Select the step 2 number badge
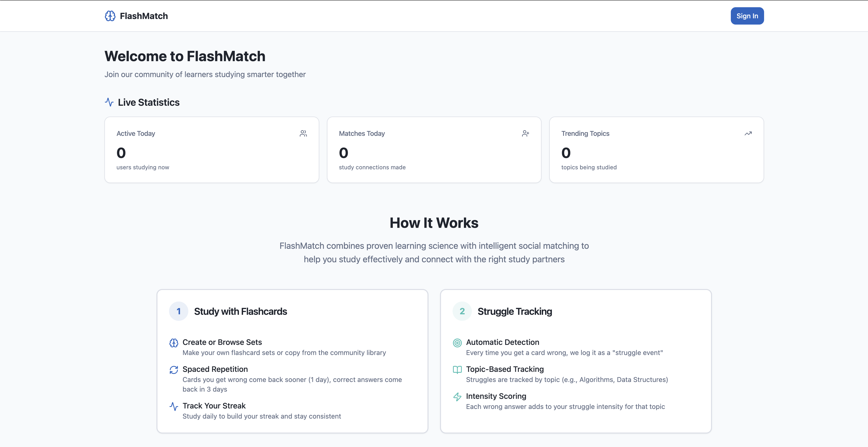This screenshot has height=447, width=868. point(462,311)
